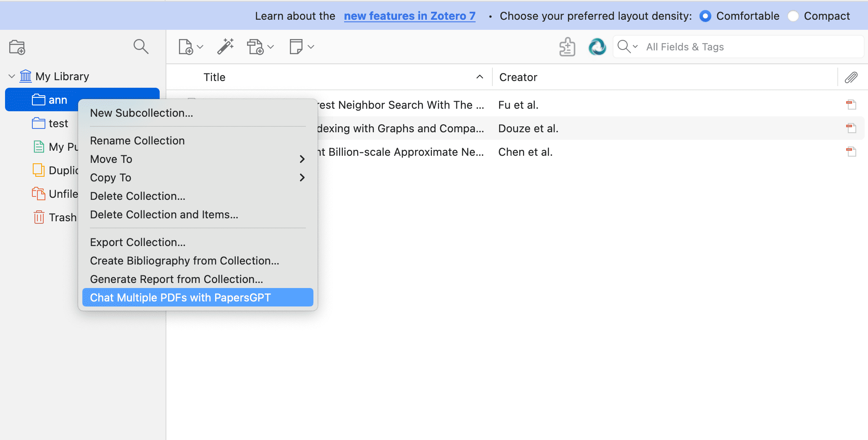Choose Chat Multiple PDFs with PapersGPT
Viewport: 868px width, 440px height.
tap(181, 297)
